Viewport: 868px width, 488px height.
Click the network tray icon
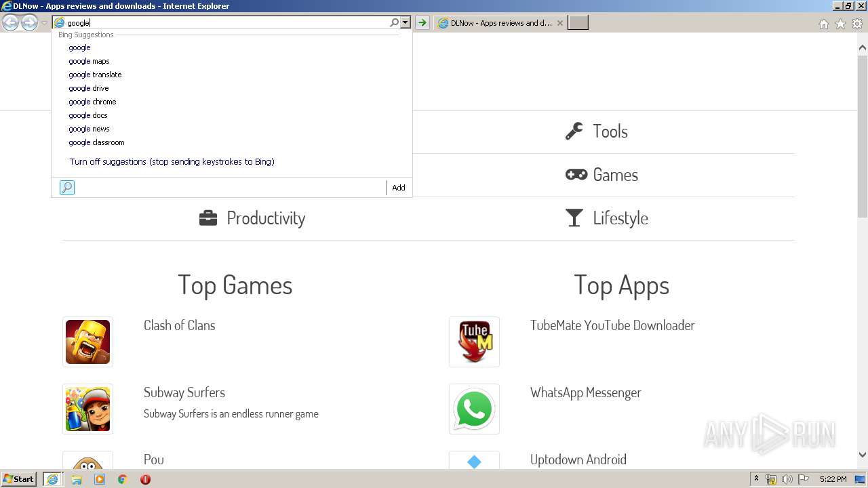pos(771,479)
